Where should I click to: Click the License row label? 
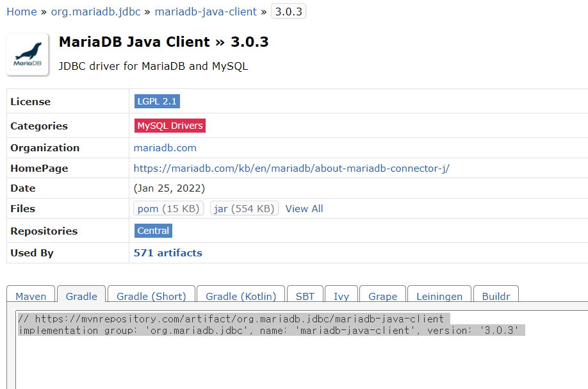(x=30, y=102)
